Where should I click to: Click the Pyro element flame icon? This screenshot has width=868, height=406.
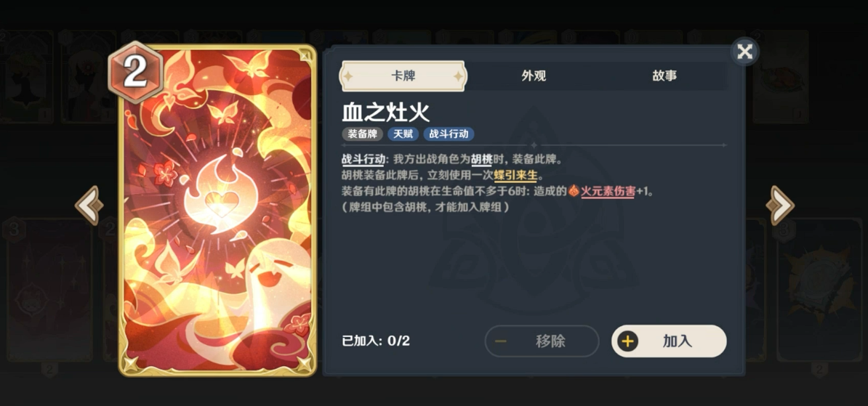tap(574, 192)
